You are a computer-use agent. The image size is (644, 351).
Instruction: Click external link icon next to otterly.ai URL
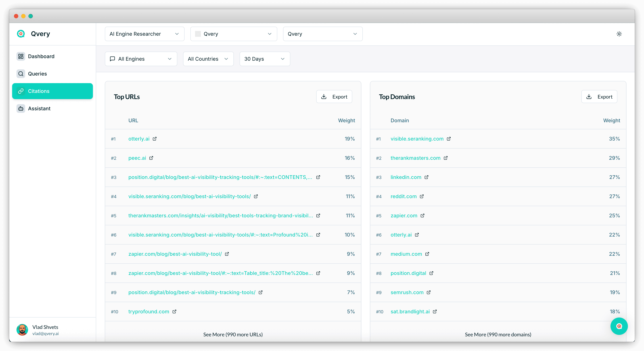(x=155, y=139)
